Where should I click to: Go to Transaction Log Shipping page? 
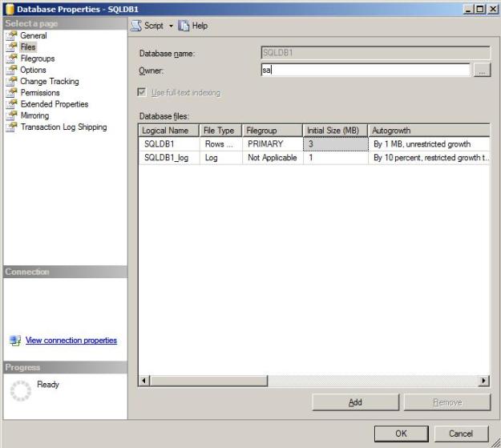(x=63, y=127)
